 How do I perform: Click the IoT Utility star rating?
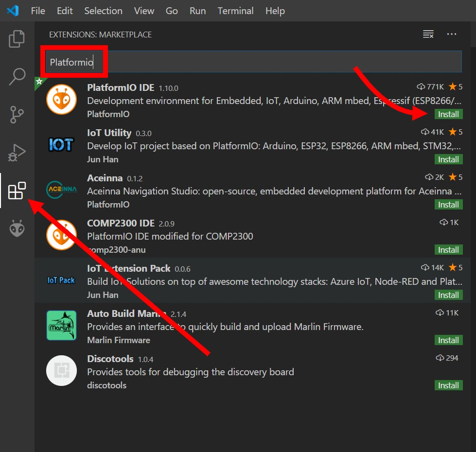pyautogui.click(x=456, y=132)
